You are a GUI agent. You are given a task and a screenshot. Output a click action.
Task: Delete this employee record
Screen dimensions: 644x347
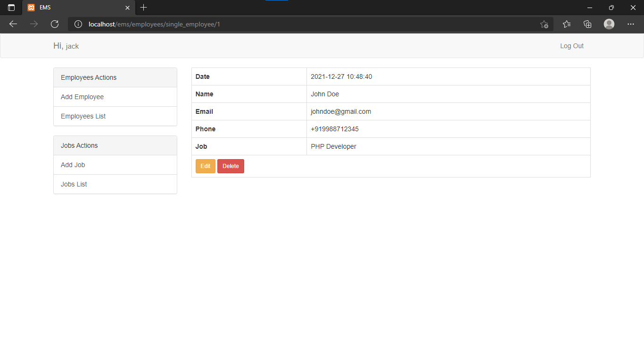231,166
